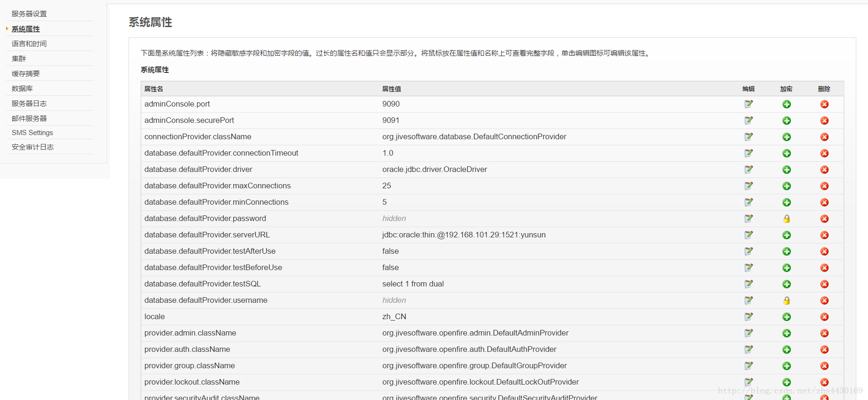868x400 pixels.
Task: Click the 'select 1 from dual' value
Action: click(x=413, y=284)
